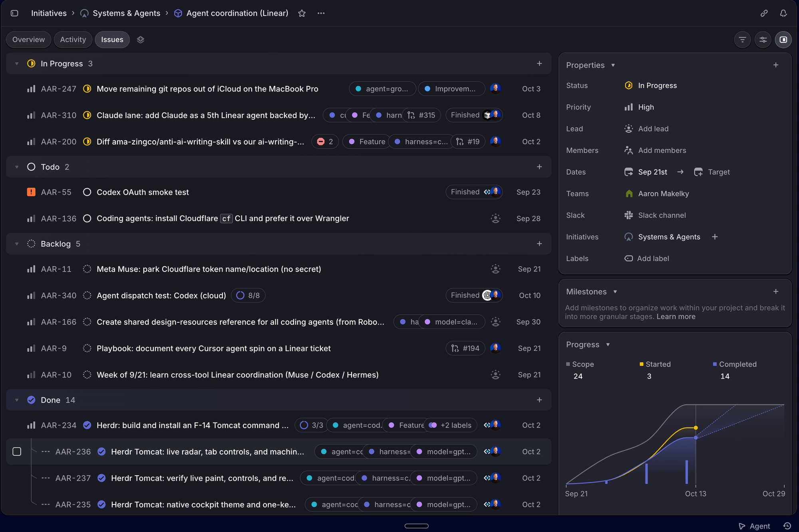
Task: Collapse the In Progress group
Action: coord(17,64)
